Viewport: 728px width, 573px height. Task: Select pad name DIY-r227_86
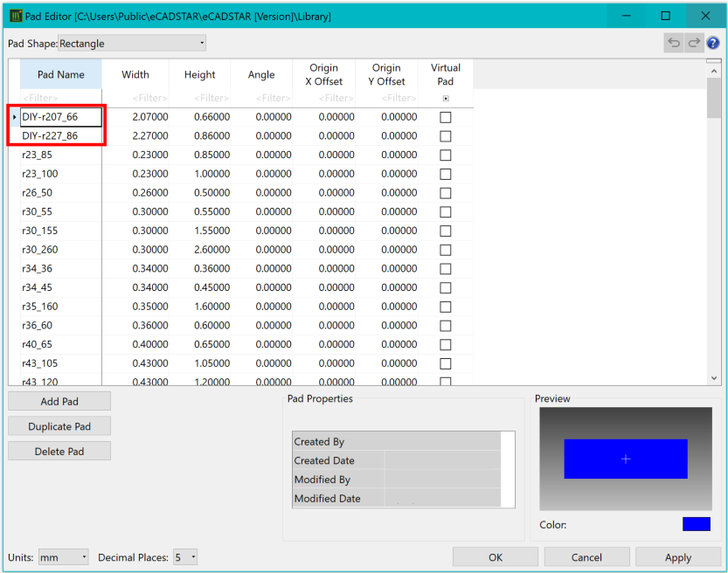point(61,136)
